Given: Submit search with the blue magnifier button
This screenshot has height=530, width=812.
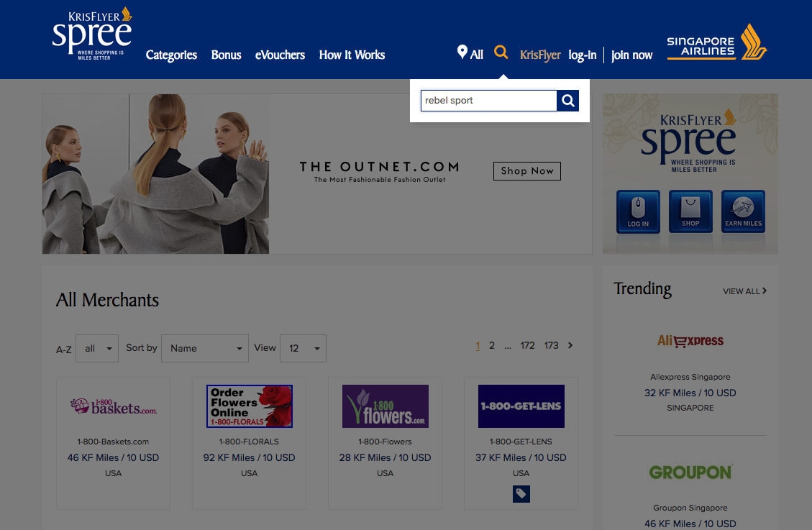Looking at the screenshot, I should point(568,101).
